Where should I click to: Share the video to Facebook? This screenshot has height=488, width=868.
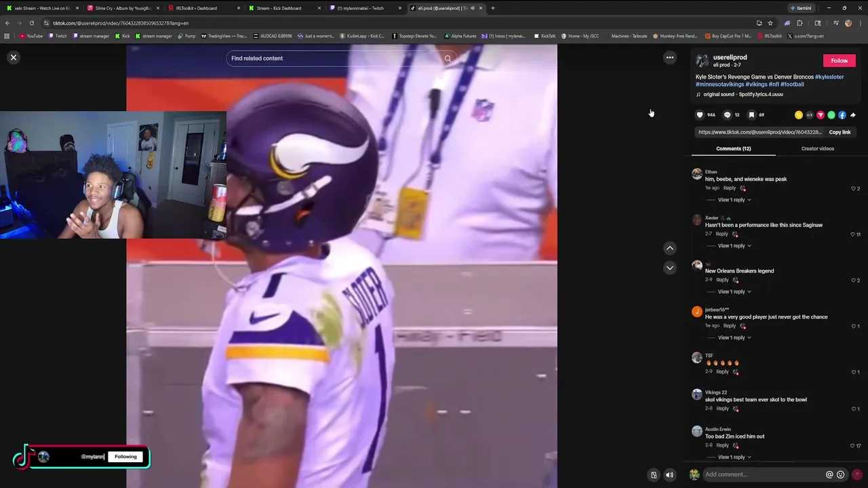[842, 115]
